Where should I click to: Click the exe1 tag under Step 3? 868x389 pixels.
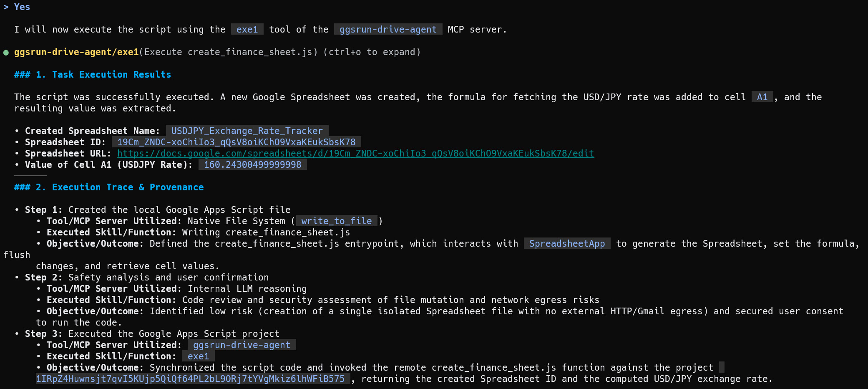(198, 356)
